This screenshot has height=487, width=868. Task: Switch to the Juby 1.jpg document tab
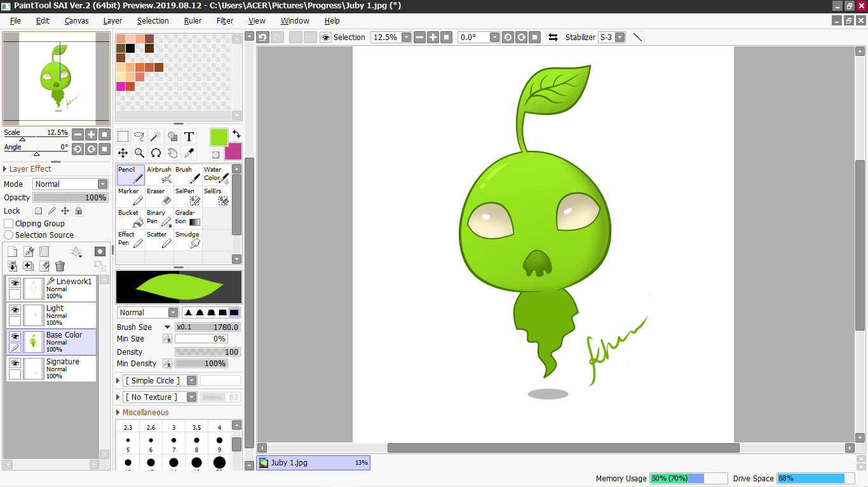coord(313,463)
